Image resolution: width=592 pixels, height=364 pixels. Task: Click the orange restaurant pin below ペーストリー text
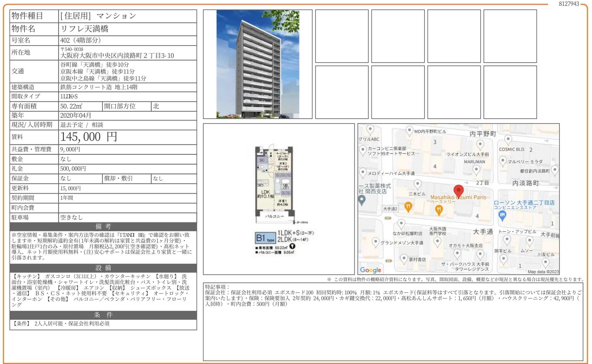click(x=439, y=209)
